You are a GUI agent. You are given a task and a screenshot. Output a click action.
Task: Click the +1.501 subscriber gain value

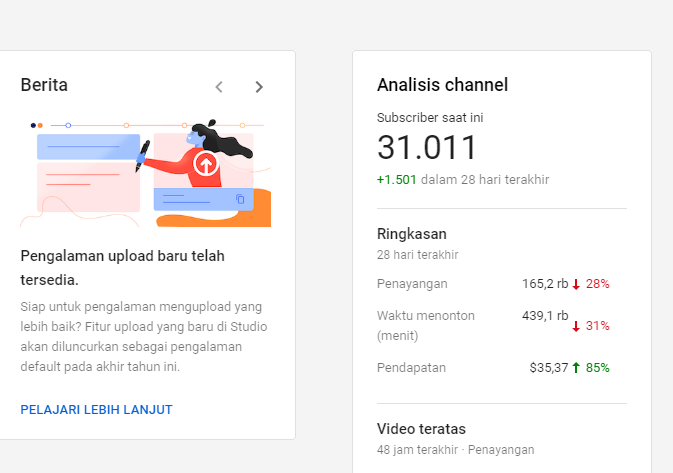click(397, 179)
